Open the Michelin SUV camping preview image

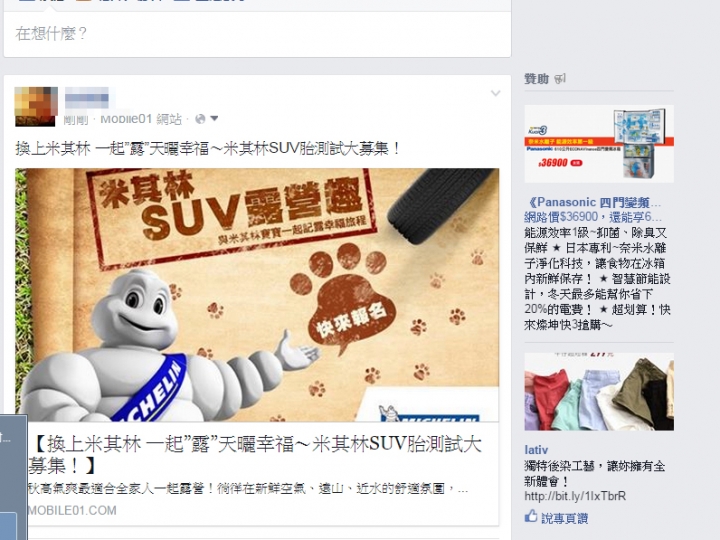click(257, 295)
